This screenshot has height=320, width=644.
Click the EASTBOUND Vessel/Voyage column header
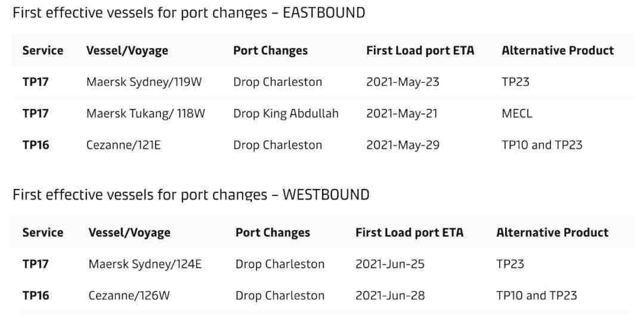(x=127, y=51)
